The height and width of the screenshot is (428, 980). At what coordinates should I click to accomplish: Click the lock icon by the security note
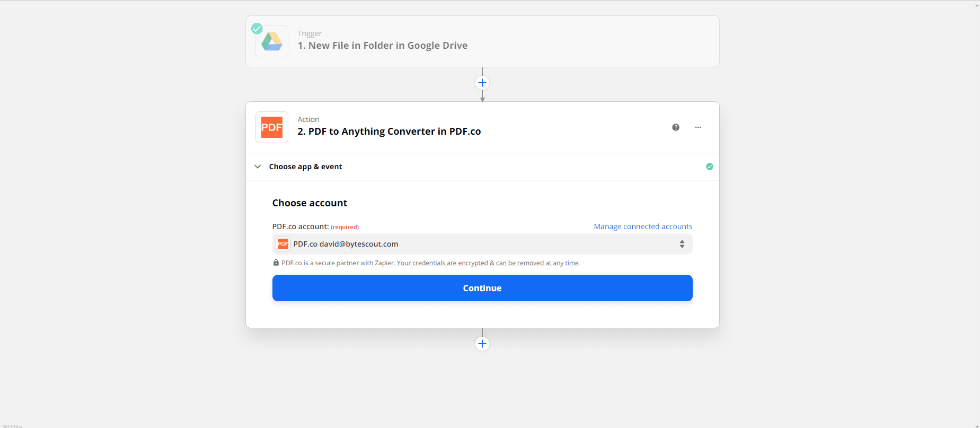276,263
